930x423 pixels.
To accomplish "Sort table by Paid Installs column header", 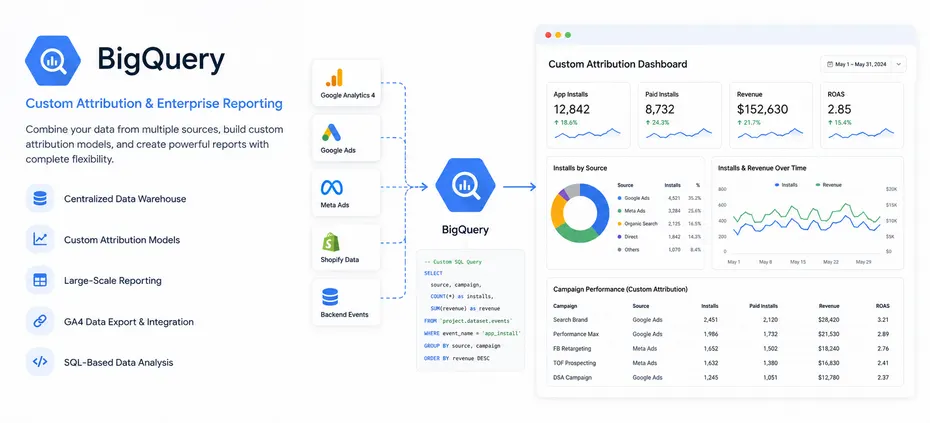I will pyautogui.click(x=763, y=306).
